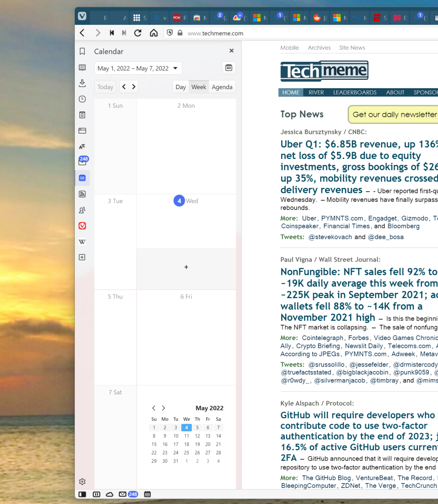Image resolution: width=438 pixels, height=504 pixels.
Task: Open the GitHub two-factor authentication headline
Action: pos(359,436)
